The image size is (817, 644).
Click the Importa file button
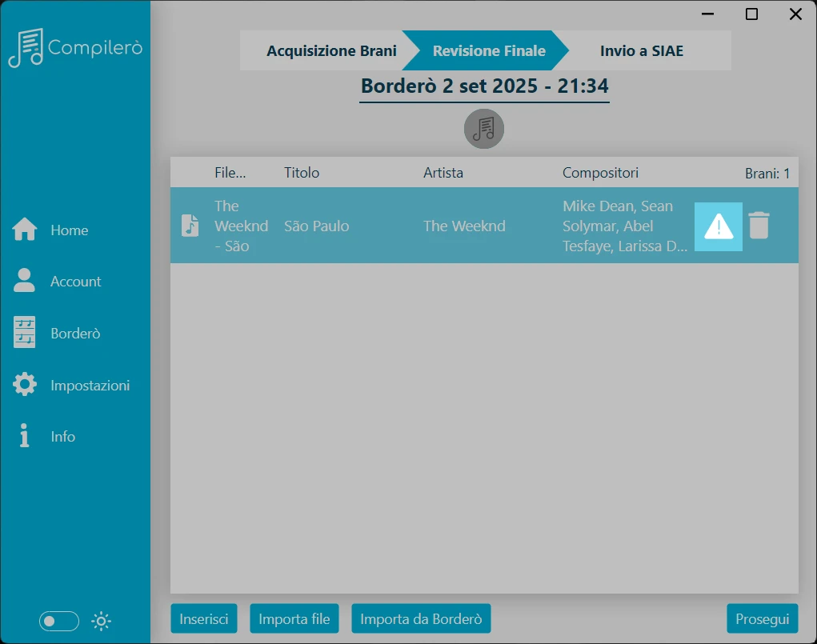point(294,619)
